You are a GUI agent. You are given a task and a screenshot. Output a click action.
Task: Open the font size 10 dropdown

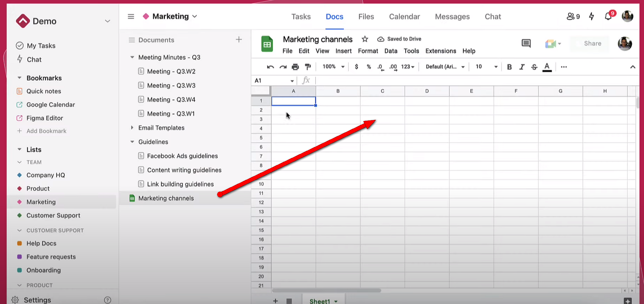click(x=486, y=67)
